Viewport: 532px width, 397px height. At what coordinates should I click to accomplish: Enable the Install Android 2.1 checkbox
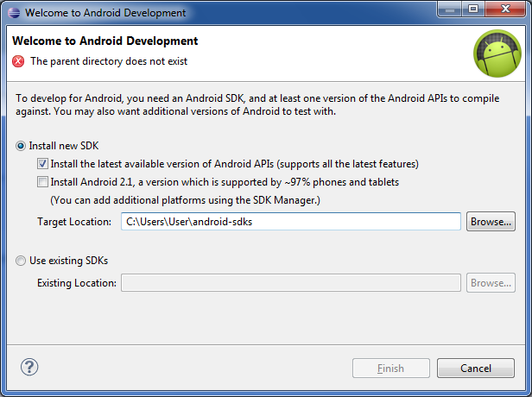(x=42, y=182)
